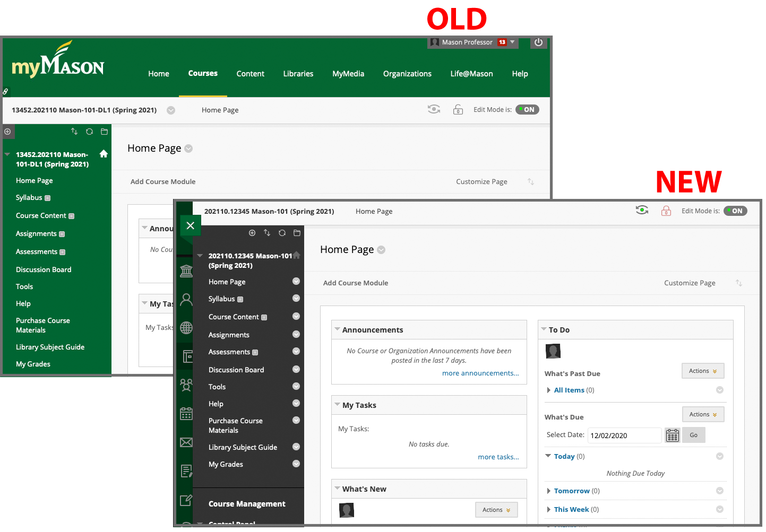
Task: Click lock icon in old window header
Action: click(458, 110)
